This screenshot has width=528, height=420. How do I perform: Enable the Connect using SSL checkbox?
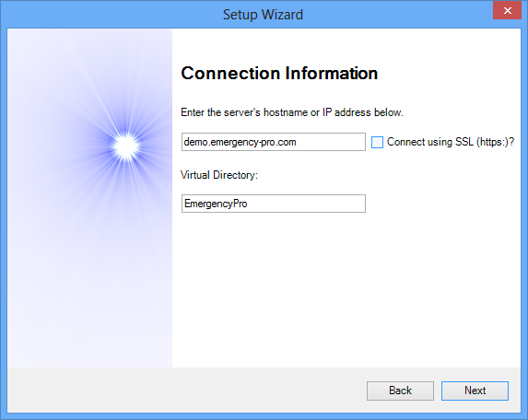377,142
